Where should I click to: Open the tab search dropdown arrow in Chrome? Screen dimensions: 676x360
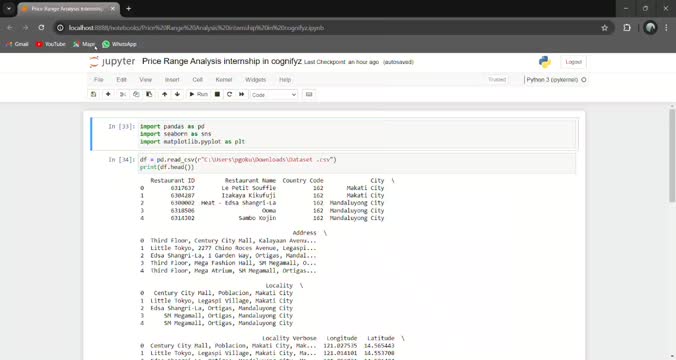9,9
